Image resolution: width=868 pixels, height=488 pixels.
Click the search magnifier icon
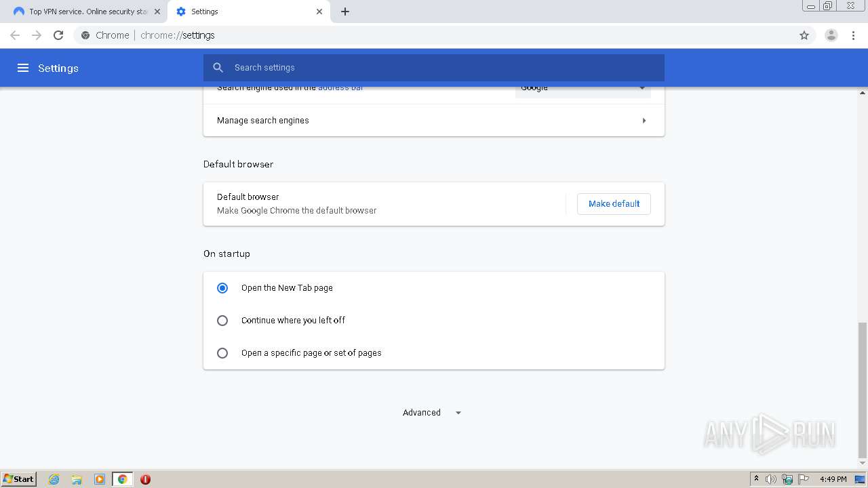click(x=218, y=68)
